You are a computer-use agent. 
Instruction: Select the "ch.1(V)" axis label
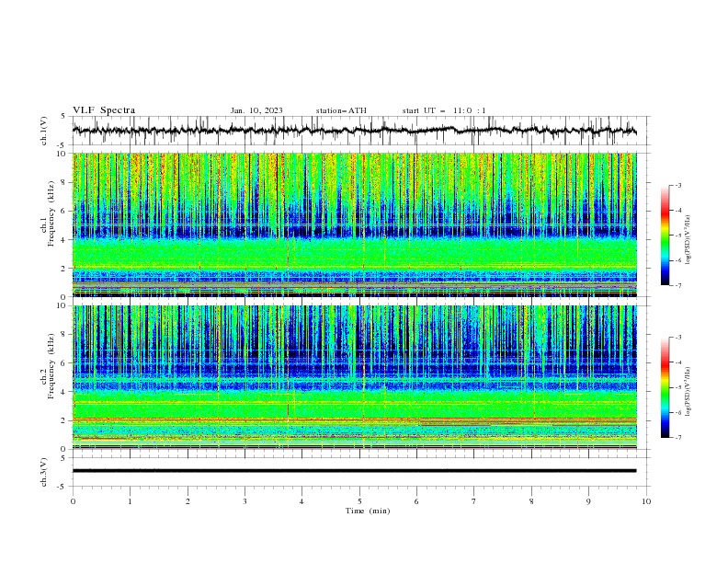coord(44,131)
